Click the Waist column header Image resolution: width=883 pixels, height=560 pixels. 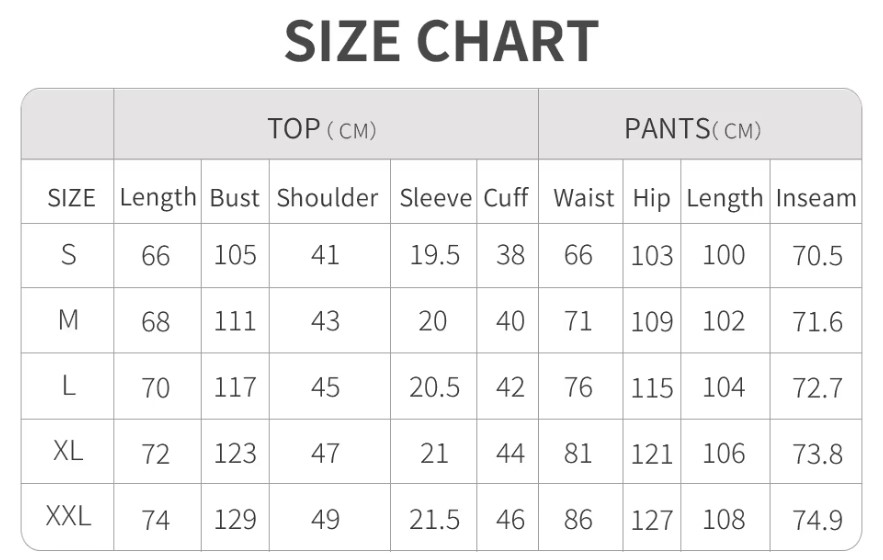pos(583,198)
